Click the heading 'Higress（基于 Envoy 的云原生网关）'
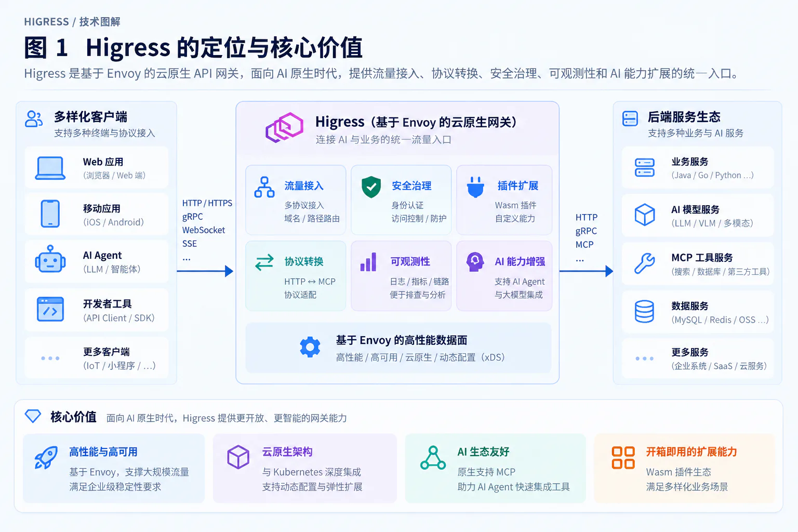The height and width of the screenshot is (532, 798). click(417, 122)
